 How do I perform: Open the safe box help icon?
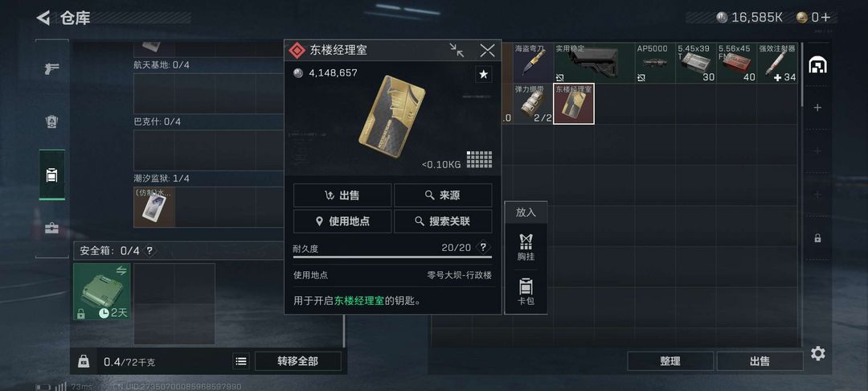149,250
